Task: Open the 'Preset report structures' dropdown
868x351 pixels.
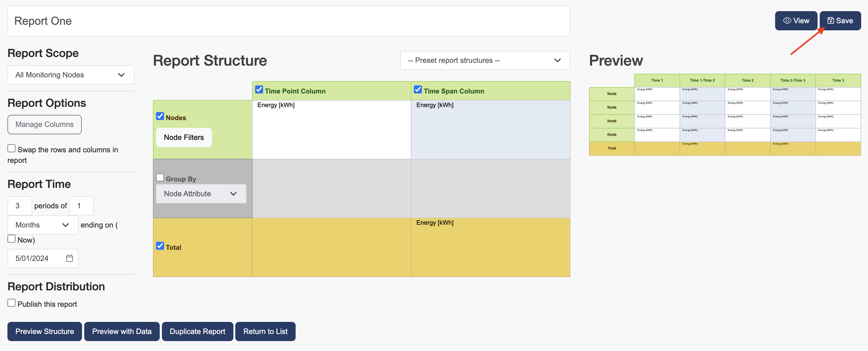Action: (484, 60)
